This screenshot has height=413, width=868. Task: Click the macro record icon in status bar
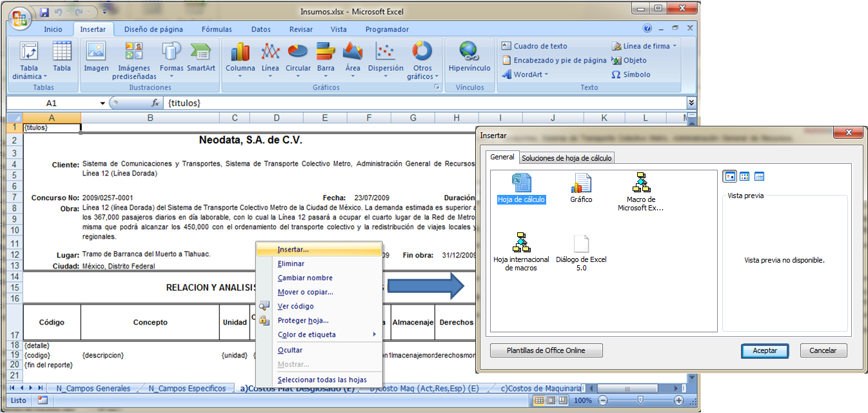[43, 400]
